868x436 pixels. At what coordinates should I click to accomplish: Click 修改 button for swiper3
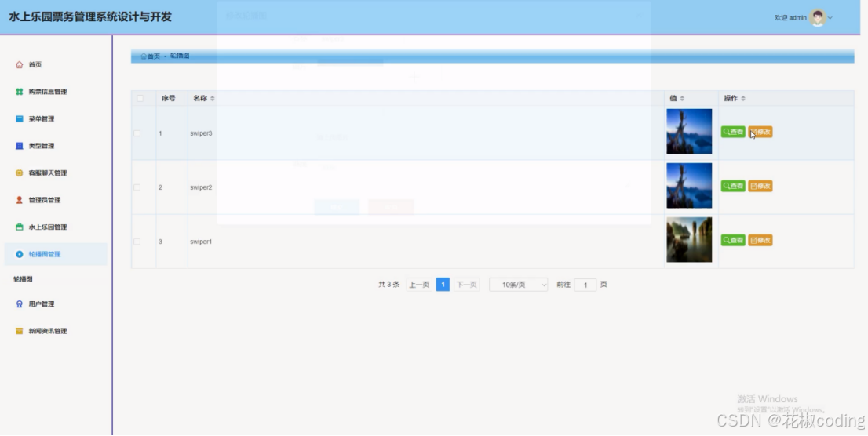pos(760,133)
